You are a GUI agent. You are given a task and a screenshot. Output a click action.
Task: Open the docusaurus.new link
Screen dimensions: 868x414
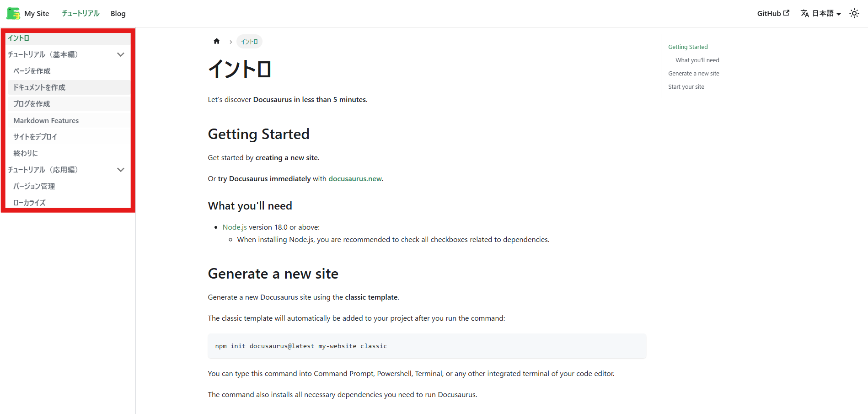[355, 178]
